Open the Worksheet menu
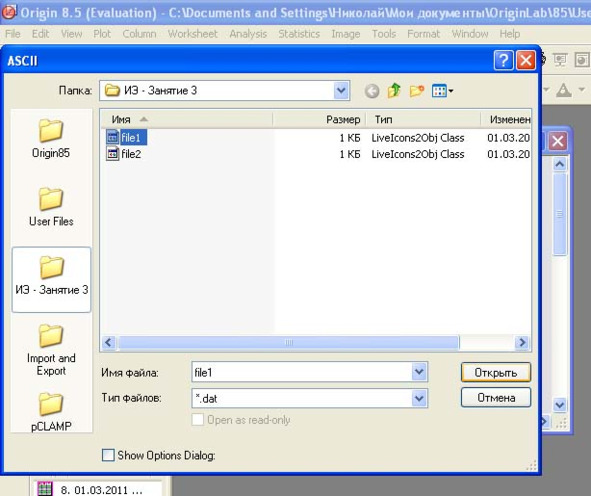591x496 pixels. pyautogui.click(x=193, y=34)
